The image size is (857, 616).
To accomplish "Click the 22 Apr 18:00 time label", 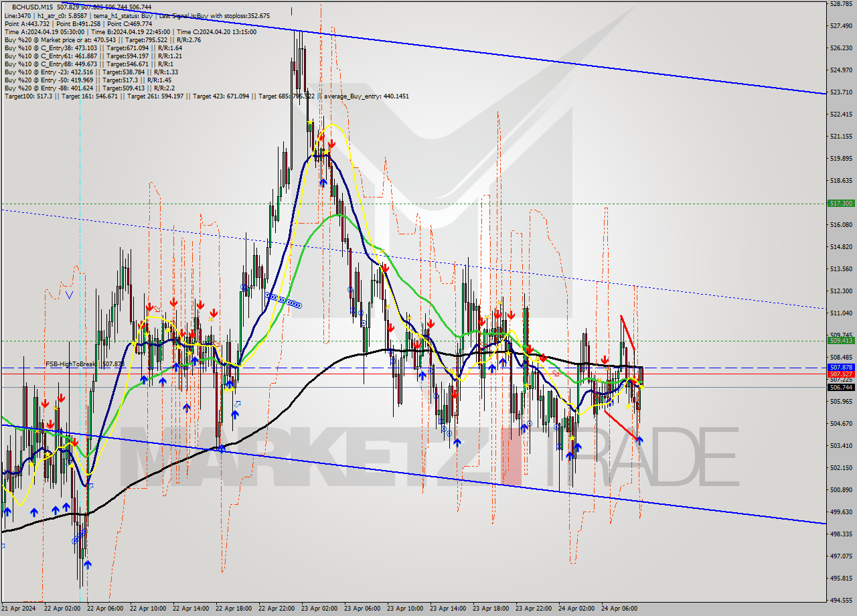I will (x=234, y=609).
